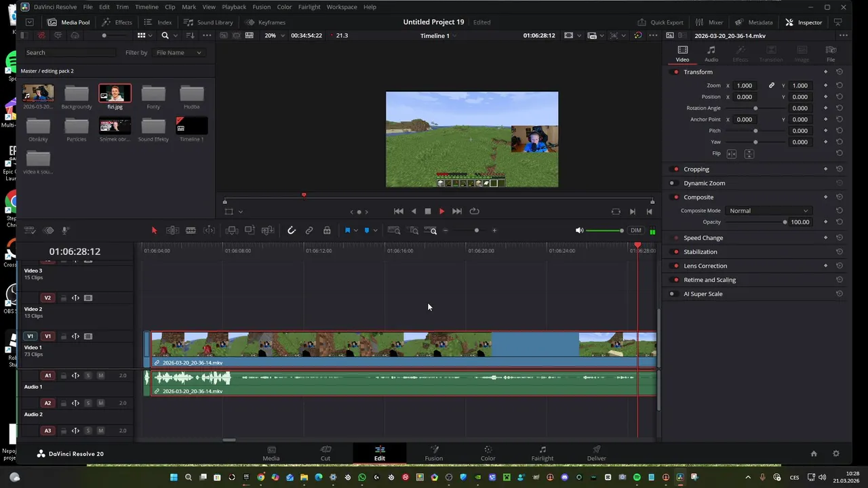Image resolution: width=868 pixels, height=488 pixels.
Task: Enable the Dynamic Zoom toggle
Action: [672, 183]
